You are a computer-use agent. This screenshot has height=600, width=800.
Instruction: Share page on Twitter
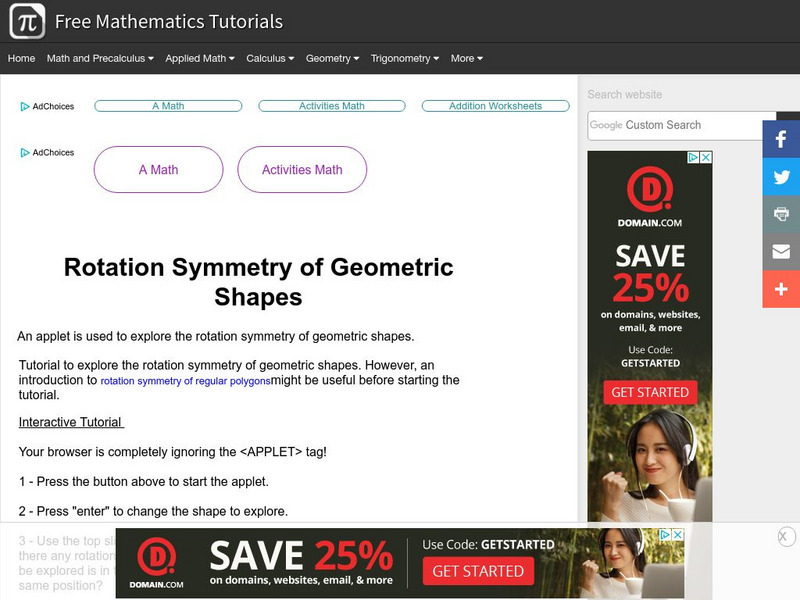(x=781, y=177)
